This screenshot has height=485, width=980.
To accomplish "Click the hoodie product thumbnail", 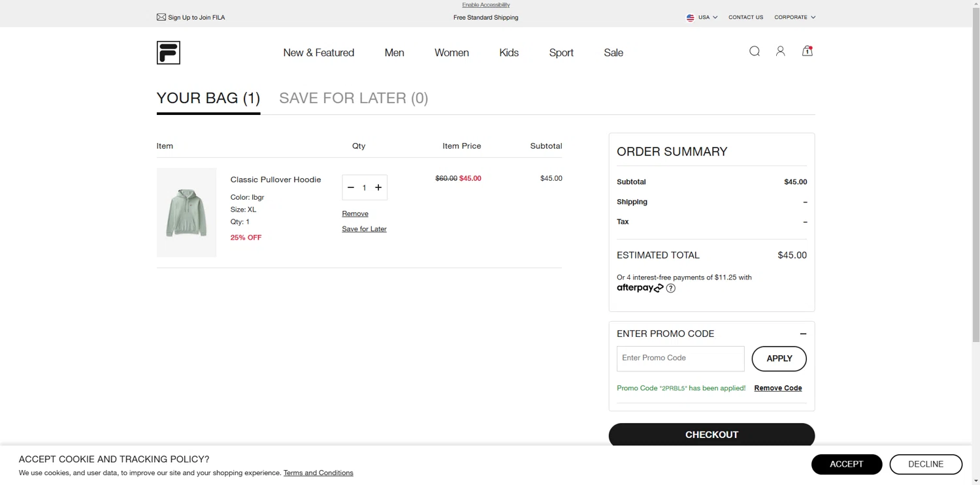I will pos(186,212).
